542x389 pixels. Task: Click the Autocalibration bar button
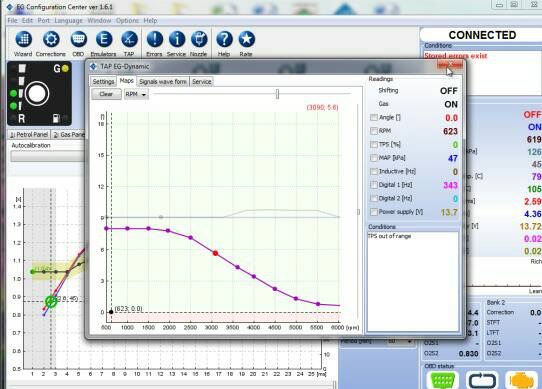pyautogui.click(x=47, y=157)
